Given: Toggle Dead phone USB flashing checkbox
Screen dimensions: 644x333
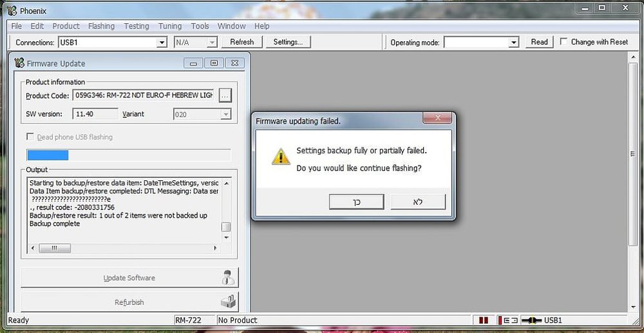Looking at the screenshot, I should pyautogui.click(x=30, y=137).
